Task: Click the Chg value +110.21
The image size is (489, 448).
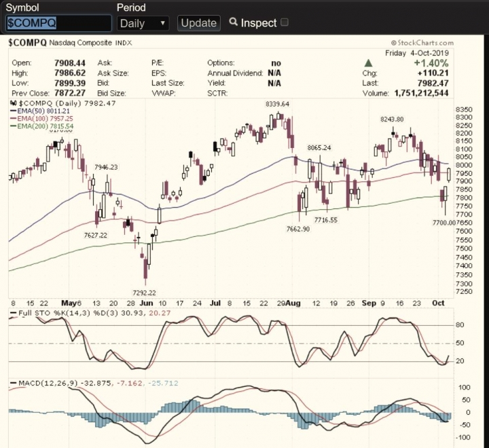Action: pyautogui.click(x=433, y=73)
